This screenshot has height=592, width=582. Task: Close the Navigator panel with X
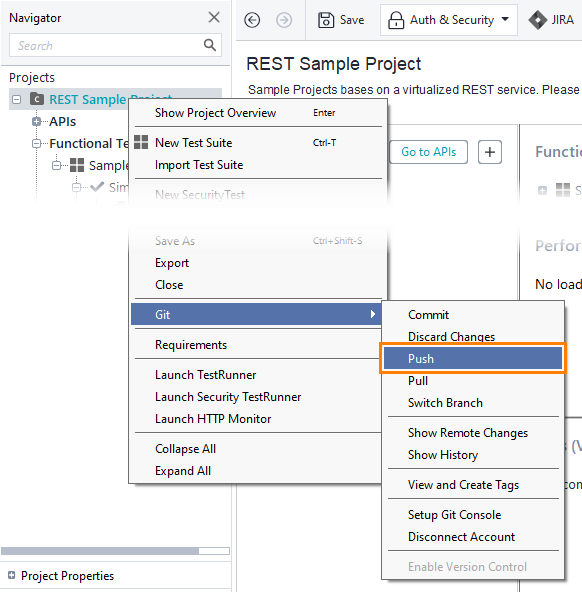pos(214,17)
